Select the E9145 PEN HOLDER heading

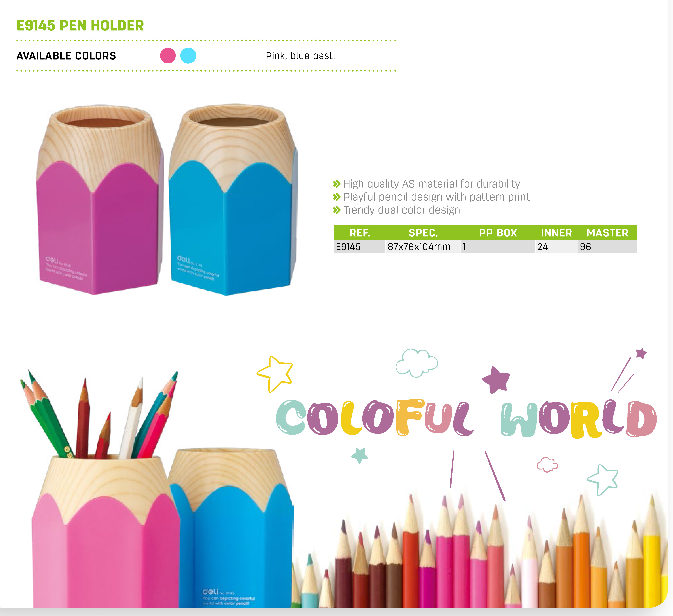pyautogui.click(x=80, y=26)
